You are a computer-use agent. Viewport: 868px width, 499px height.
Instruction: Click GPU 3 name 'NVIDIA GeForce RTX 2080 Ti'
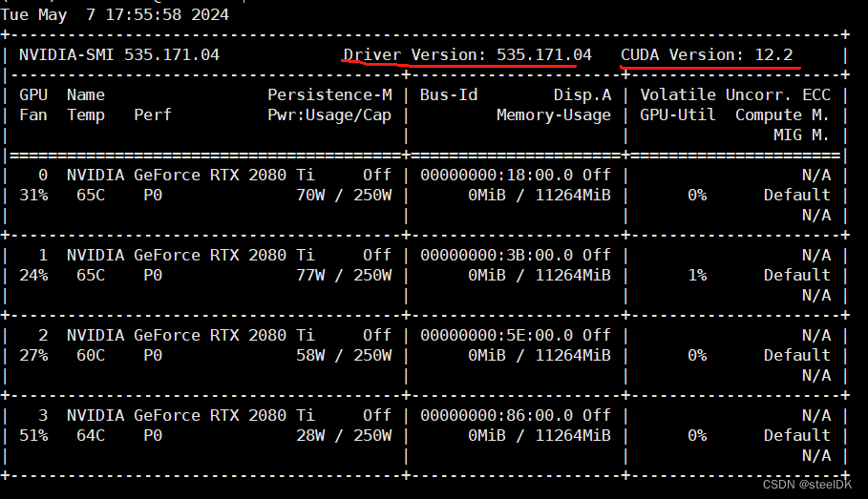pyautogui.click(x=190, y=415)
